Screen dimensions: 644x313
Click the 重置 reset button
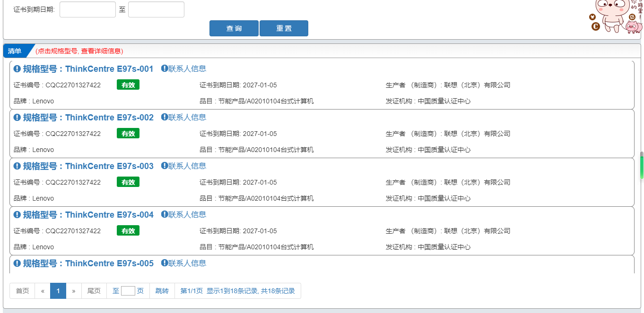(x=284, y=28)
